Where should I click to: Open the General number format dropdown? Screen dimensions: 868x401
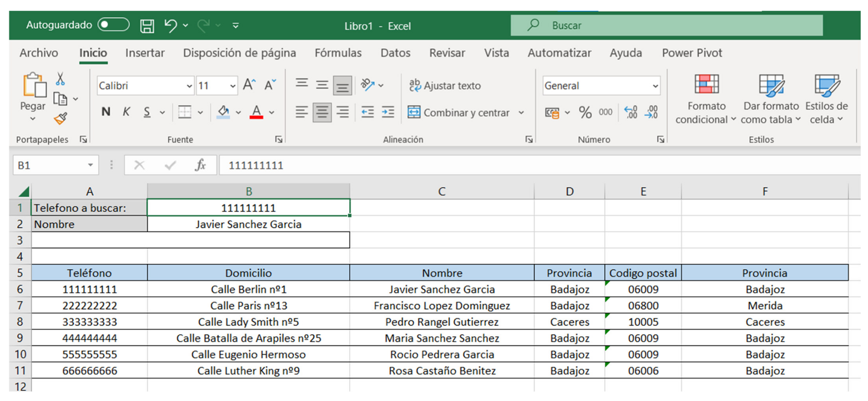tap(655, 86)
